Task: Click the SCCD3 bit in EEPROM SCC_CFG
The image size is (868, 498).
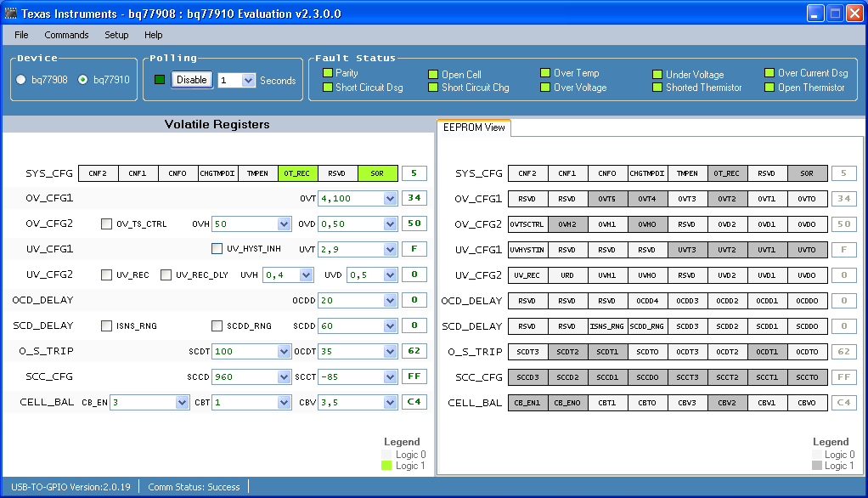Action: [527, 377]
